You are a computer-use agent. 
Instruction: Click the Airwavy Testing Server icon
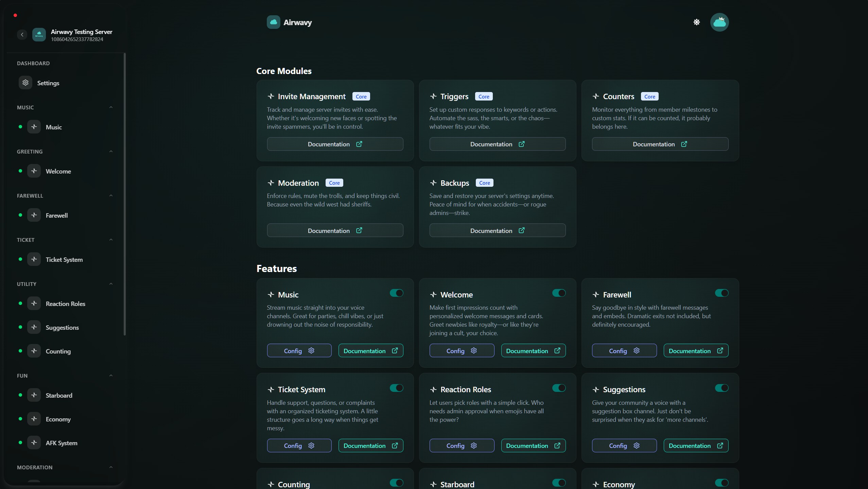click(x=39, y=34)
